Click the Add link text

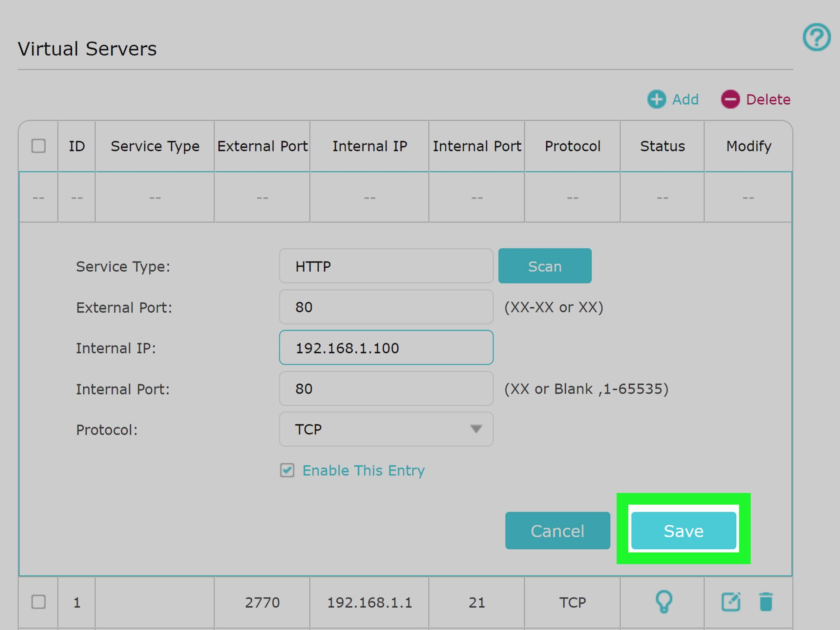pos(685,99)
